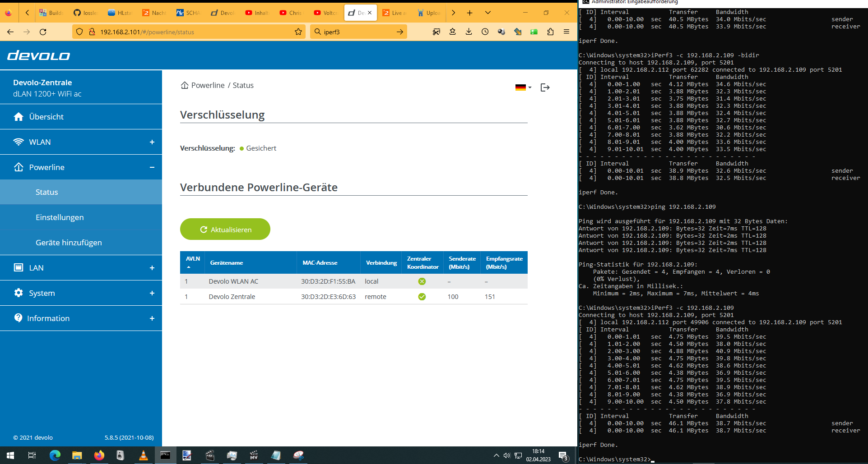The image size is (868, 464).
Task: Switch to the HLsta browser tab
Action: click(120, 13)
